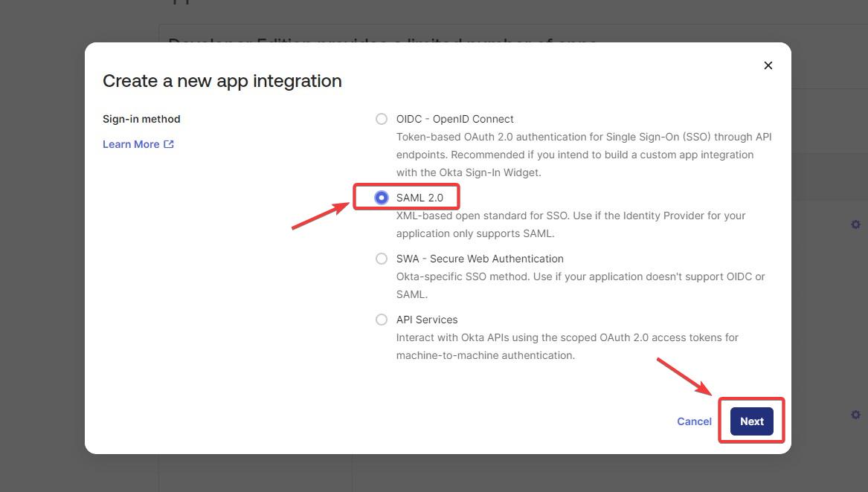Click the 'API Services' option label text

coord(427,320)
